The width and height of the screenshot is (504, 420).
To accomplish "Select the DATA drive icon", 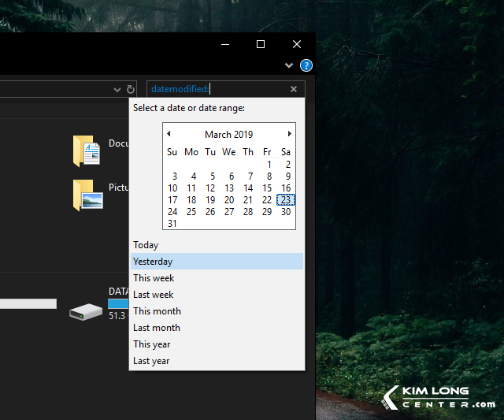I will click(x=85, y=311).
